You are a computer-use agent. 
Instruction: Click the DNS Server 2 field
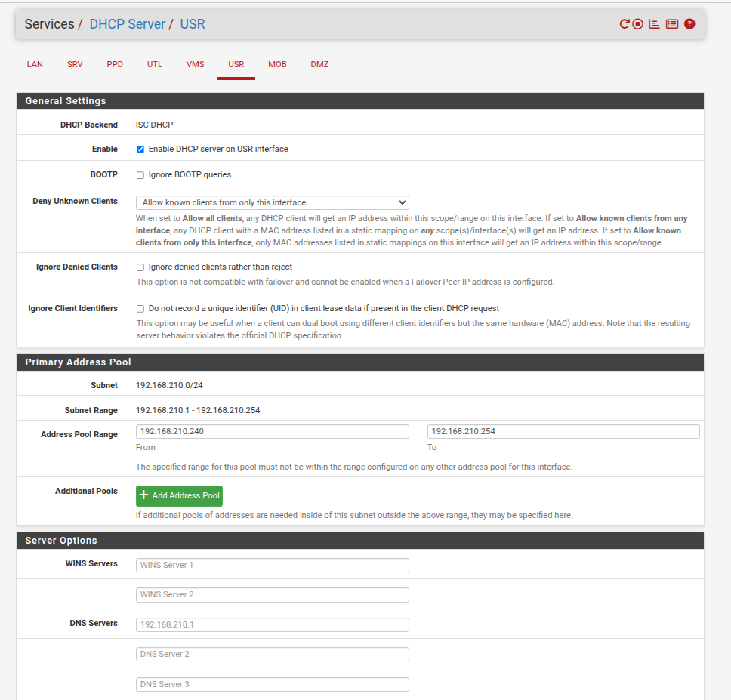point(272,655)
